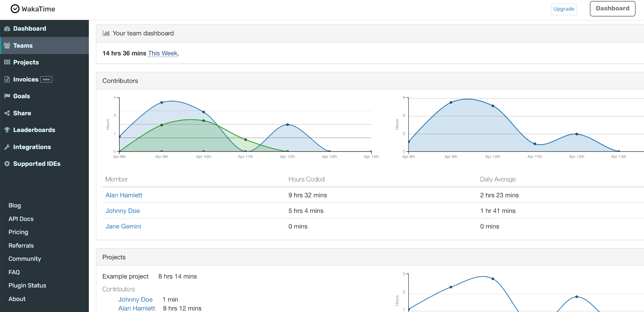This screenshot has width=644, height=312.
Task: Click the Share nodes icon
Action: (7, 113)
